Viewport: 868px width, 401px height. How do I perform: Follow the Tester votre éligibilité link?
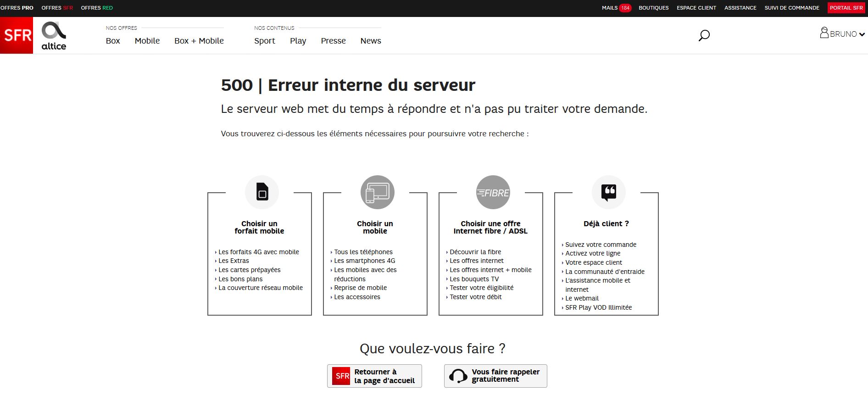click(x=481, y=288)
